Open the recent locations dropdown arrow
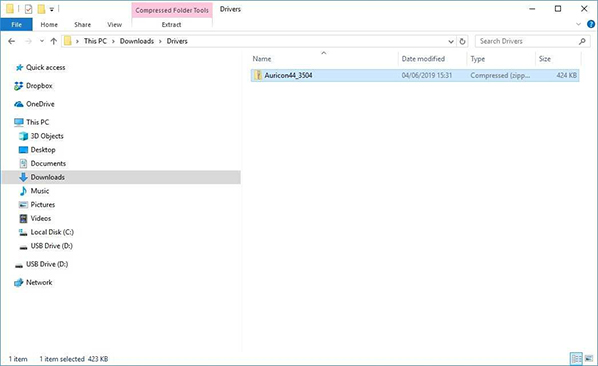Image resolution: width=598 pixels, height=366 pixels. (x=42, y=41)
